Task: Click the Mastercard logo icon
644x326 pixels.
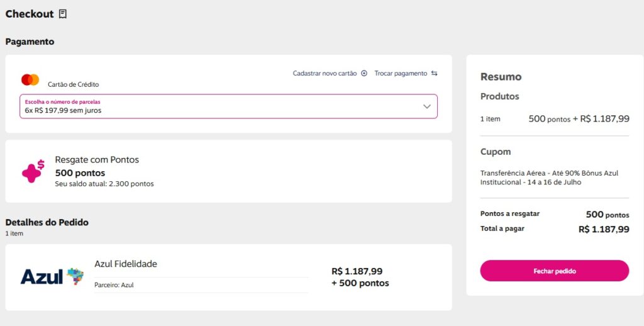Action: point(30,80)
